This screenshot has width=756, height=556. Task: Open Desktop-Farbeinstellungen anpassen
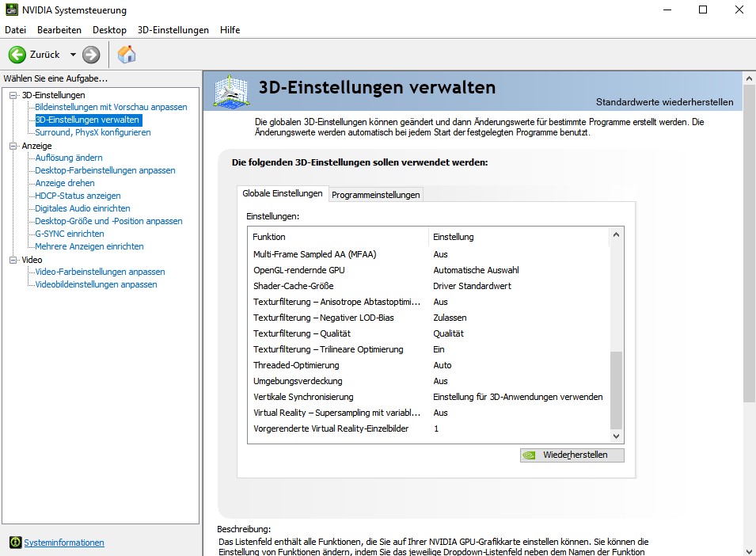click(105, 170)
